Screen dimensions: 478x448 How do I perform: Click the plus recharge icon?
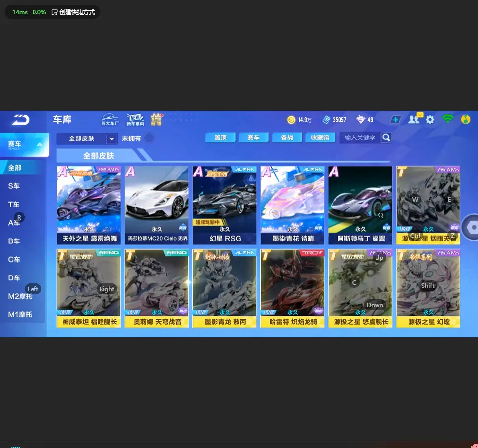click(x=395, y=120)
